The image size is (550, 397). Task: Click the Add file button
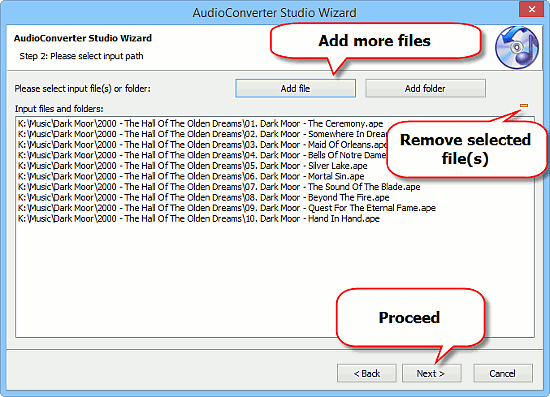point(295,88)
